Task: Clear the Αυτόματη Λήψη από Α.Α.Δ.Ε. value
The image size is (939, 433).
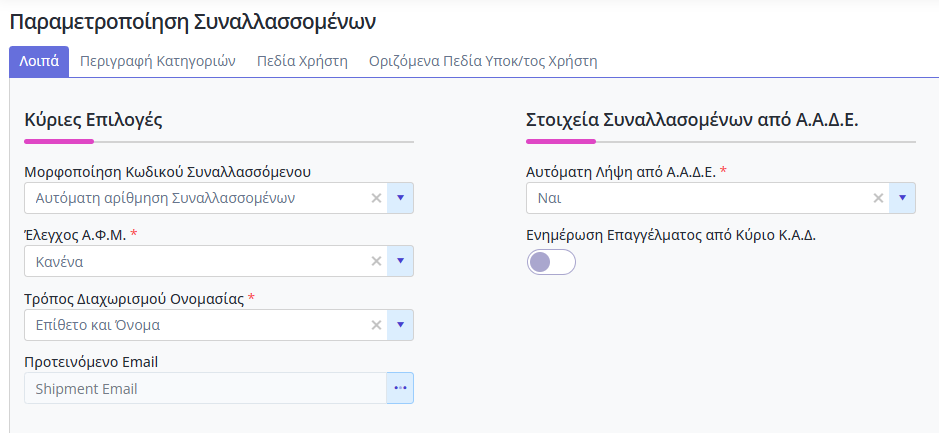Action: [878, 198]
